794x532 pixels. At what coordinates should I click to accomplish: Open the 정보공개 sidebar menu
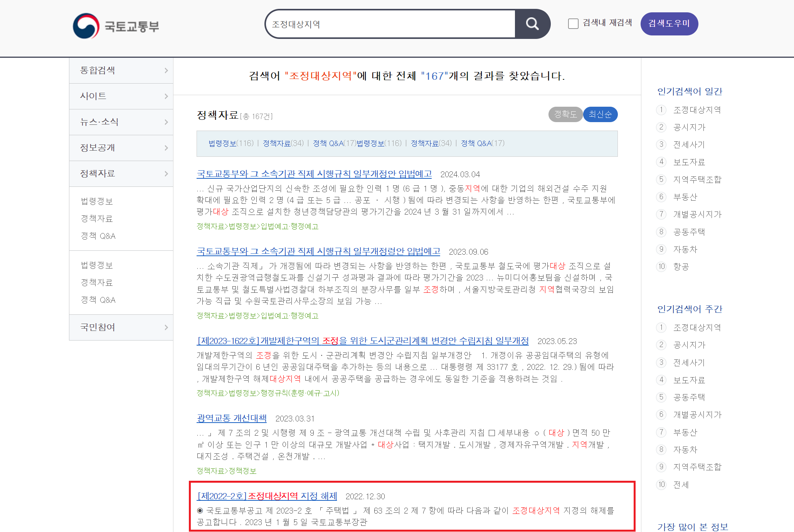click(x=98, y=148)
